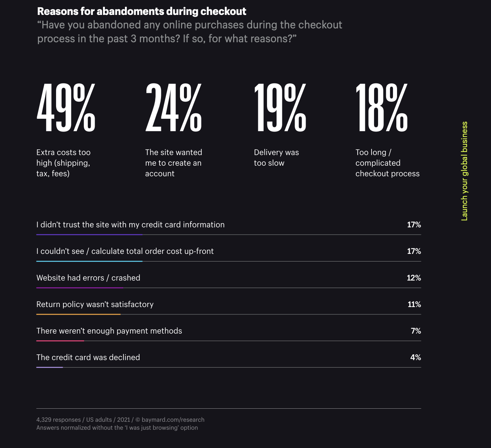Click the 'Extra costs too high' caption
This screenshot has height=448, width=491.
tap(63, 163)
